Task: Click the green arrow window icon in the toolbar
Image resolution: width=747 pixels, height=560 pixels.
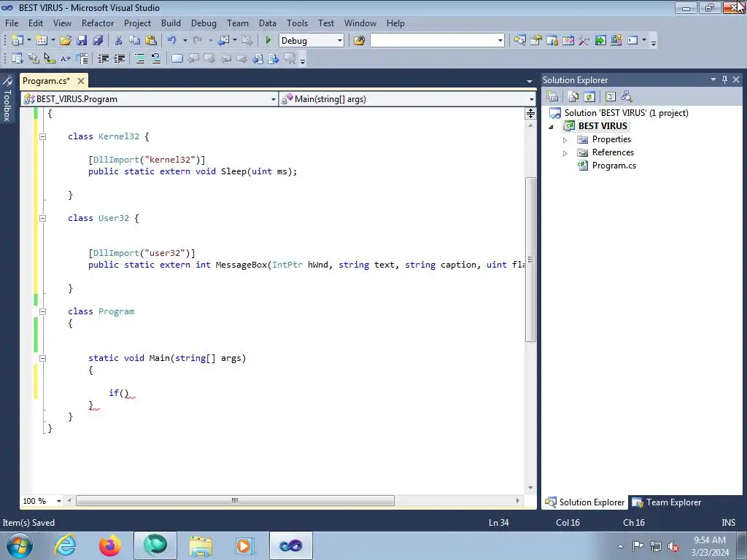Action: click(x=600, y=41)
